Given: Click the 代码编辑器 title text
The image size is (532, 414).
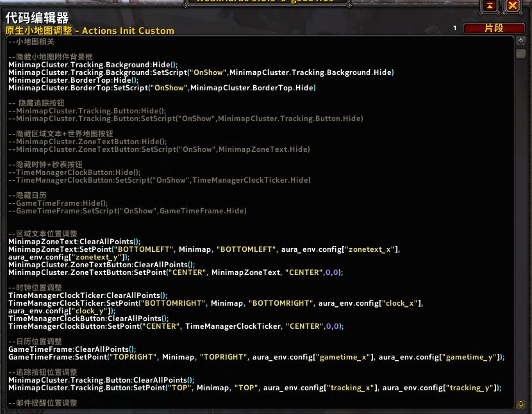Looking at the screenshot, I should [37, 19].
